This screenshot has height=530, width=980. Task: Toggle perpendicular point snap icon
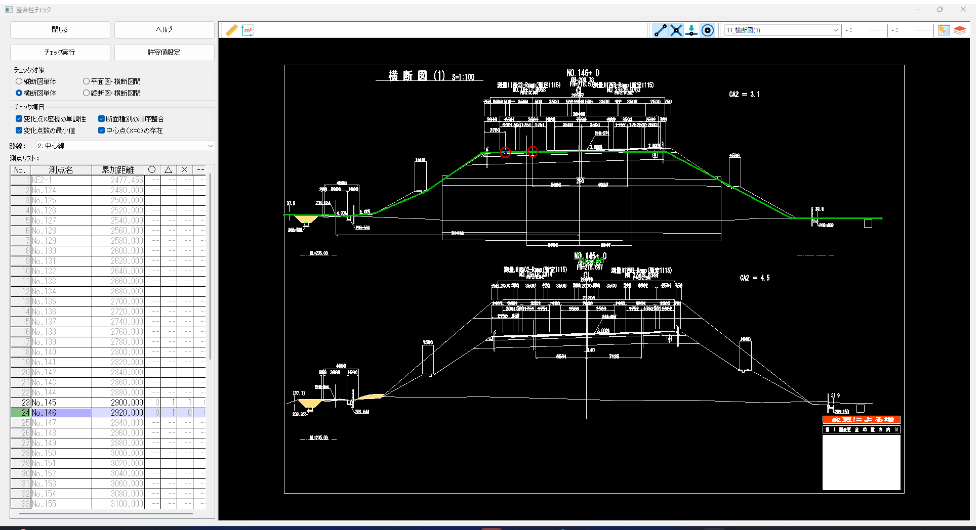click(691, 30)
